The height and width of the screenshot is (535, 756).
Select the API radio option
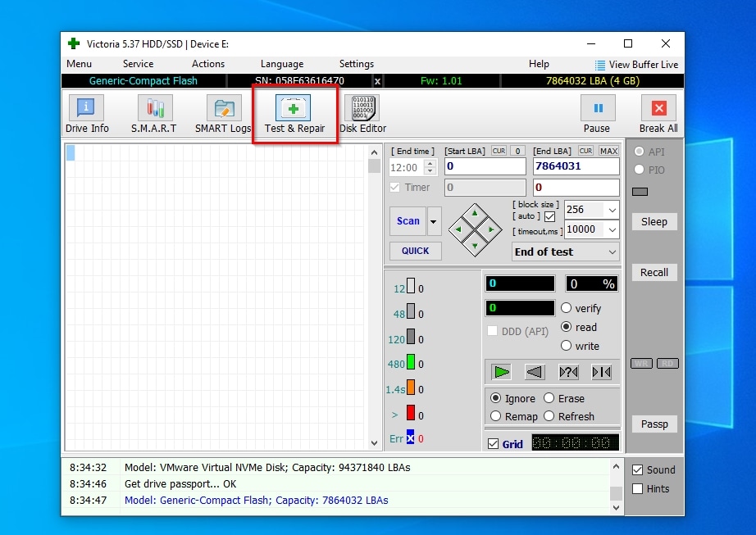click(x=639, y=152)
